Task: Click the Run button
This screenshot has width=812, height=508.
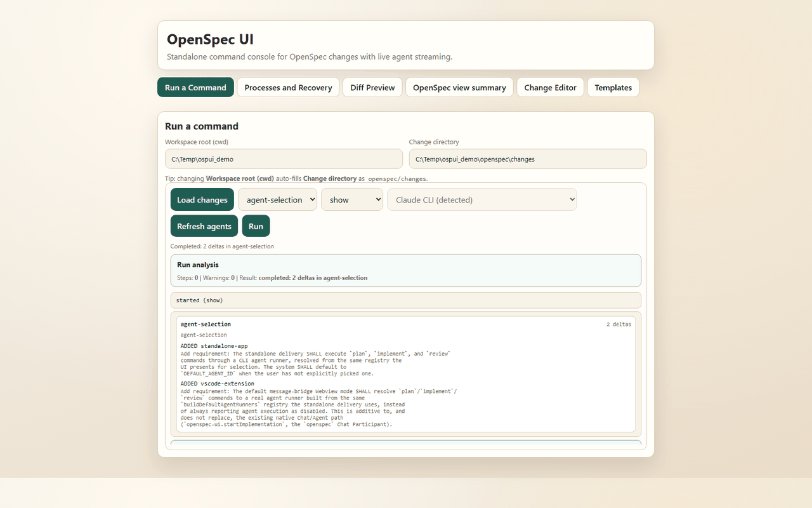Action: (x=256, y=226)
